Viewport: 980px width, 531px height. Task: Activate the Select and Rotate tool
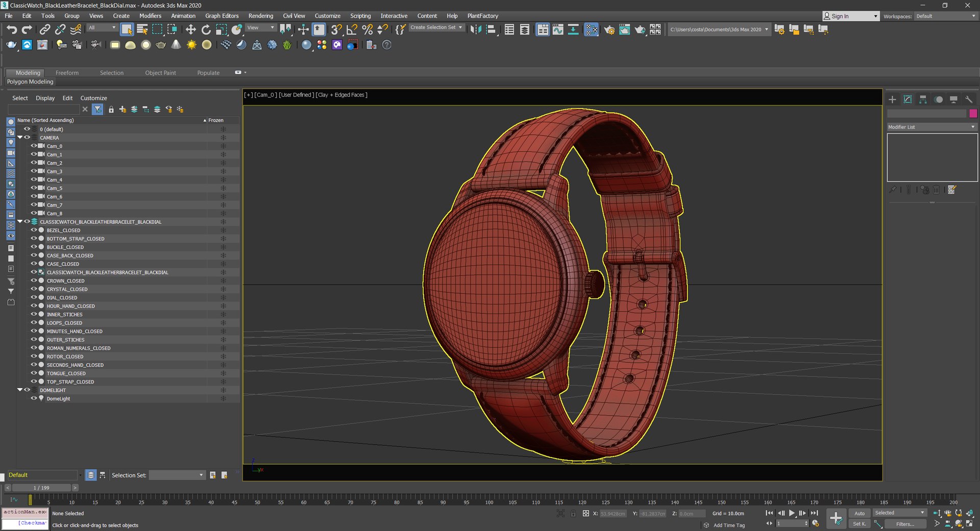pos(206,30)
